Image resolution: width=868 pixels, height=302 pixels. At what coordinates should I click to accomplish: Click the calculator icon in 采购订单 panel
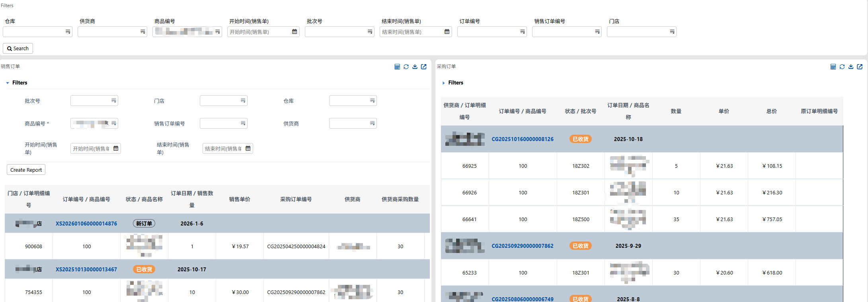(x=833, y=67)
